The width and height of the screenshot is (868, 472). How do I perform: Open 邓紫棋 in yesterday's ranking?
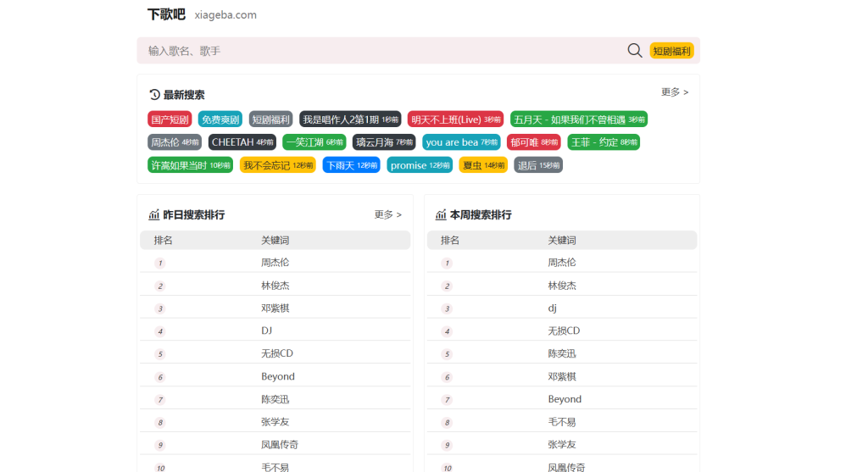(x=275, y=308)
